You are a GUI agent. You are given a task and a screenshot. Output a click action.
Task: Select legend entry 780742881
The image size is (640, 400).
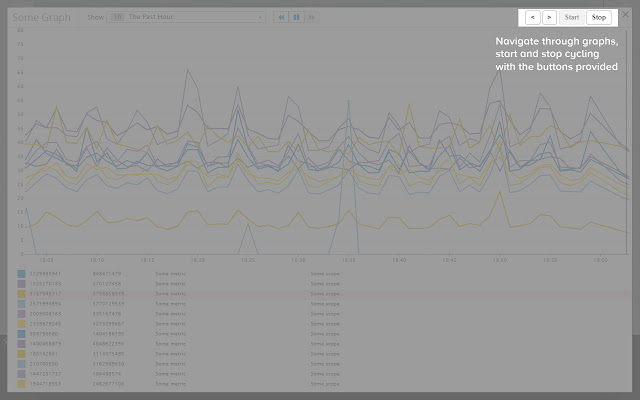point(44,354)
